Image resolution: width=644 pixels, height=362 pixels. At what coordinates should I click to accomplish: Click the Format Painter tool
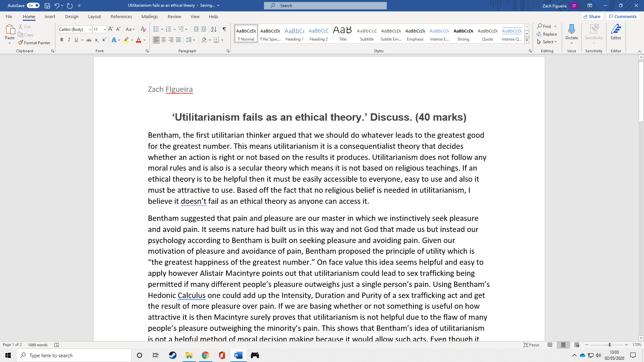pos(34,43)
